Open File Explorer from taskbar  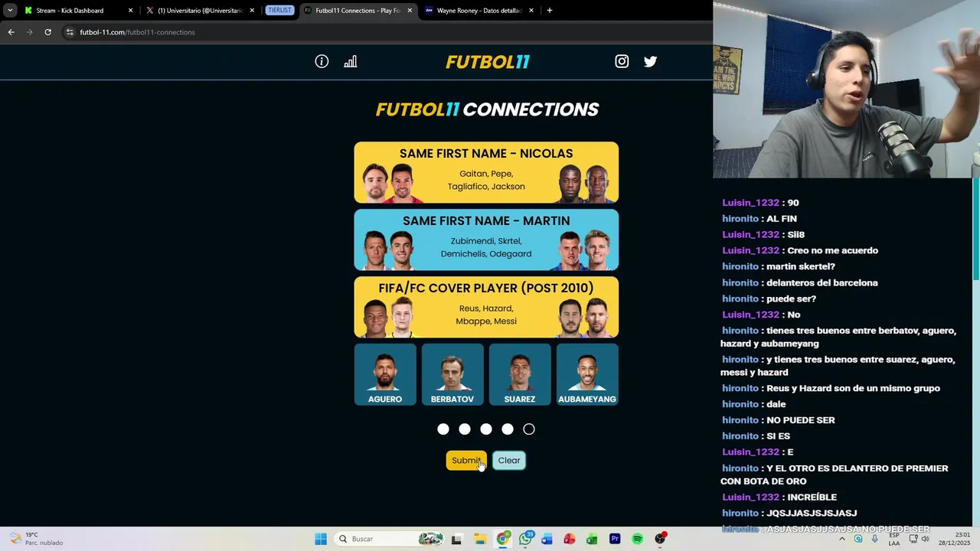coord(480,539)
